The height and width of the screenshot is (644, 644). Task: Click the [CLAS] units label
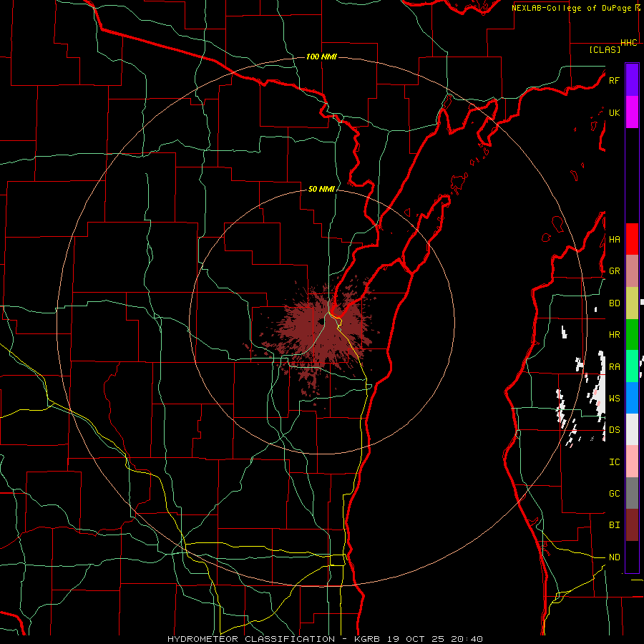point(605,49)
